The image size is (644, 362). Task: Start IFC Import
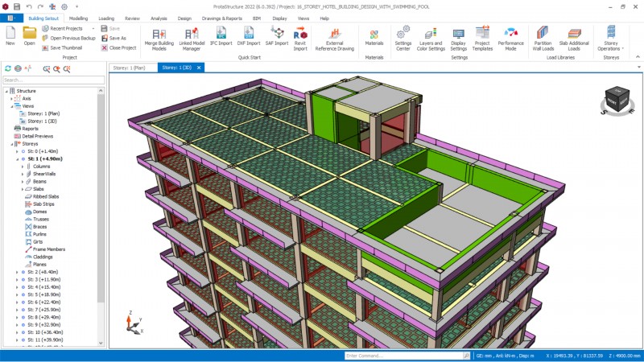[221, 36]
